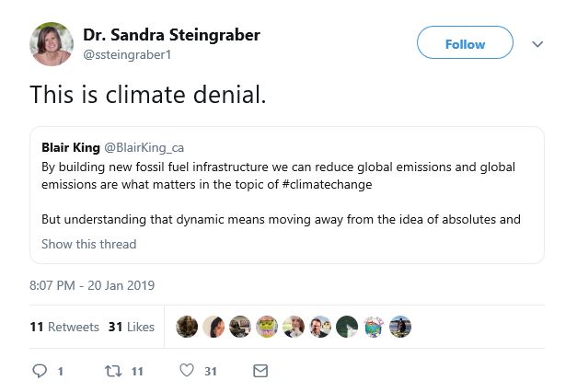Open Dr. Sandra Steingraber's profile photo
This screenshot has width=577, height=392.
pos(52,44)
